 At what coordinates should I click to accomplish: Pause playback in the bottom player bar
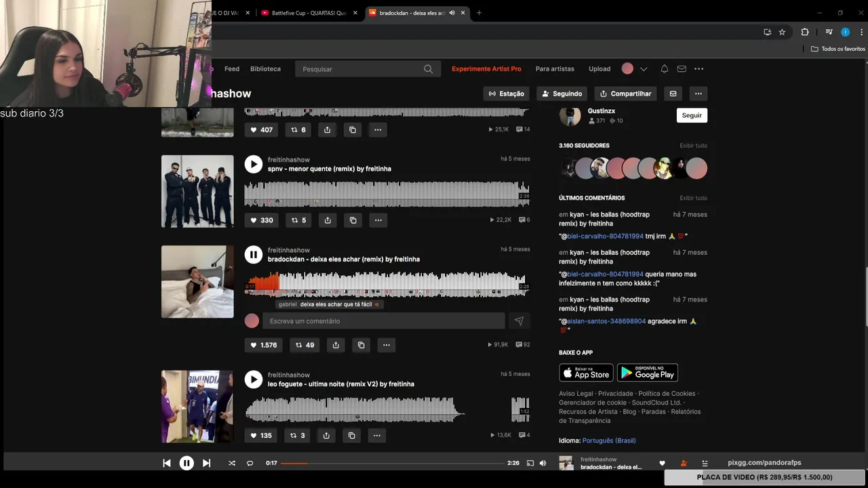tap(186, 463)
